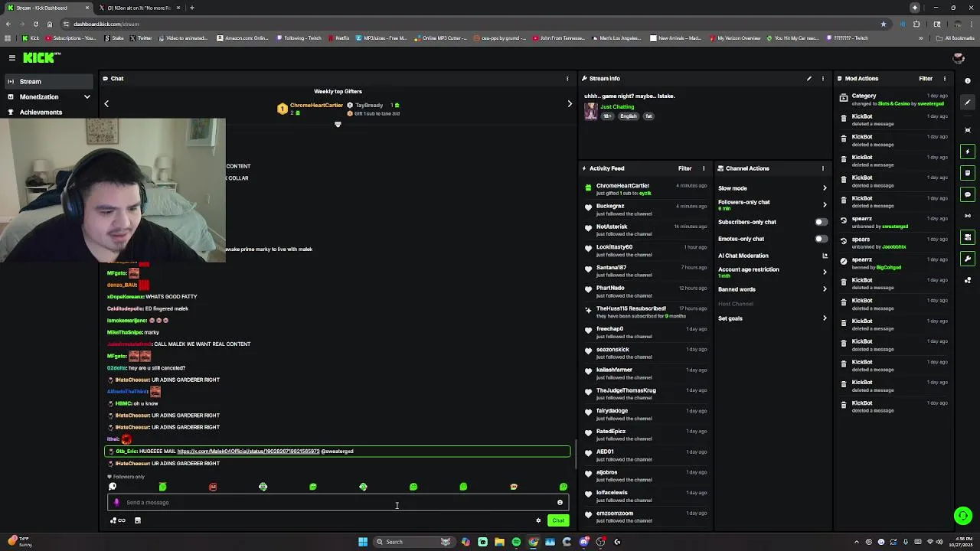Open chat settings gear icon

point(538,520)
